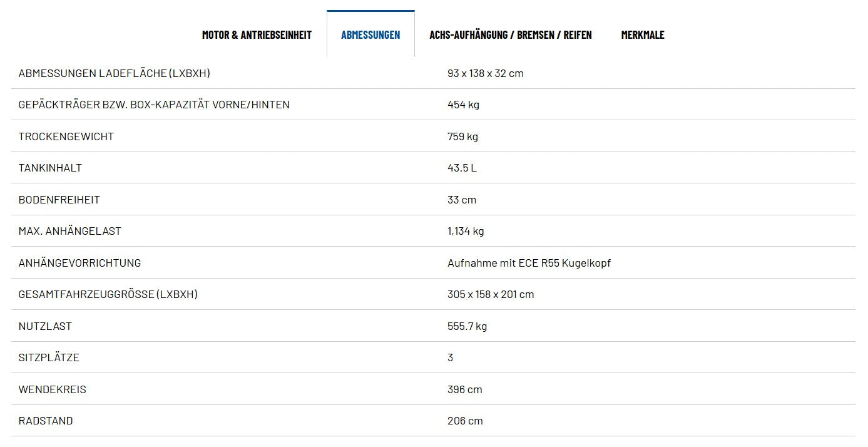This screenshot has width=868, height=447.
Task: Select the Gesamtfahrzeuggrösse (LxBxH) label
Action: pyautogui.click(x=108, y=294)
